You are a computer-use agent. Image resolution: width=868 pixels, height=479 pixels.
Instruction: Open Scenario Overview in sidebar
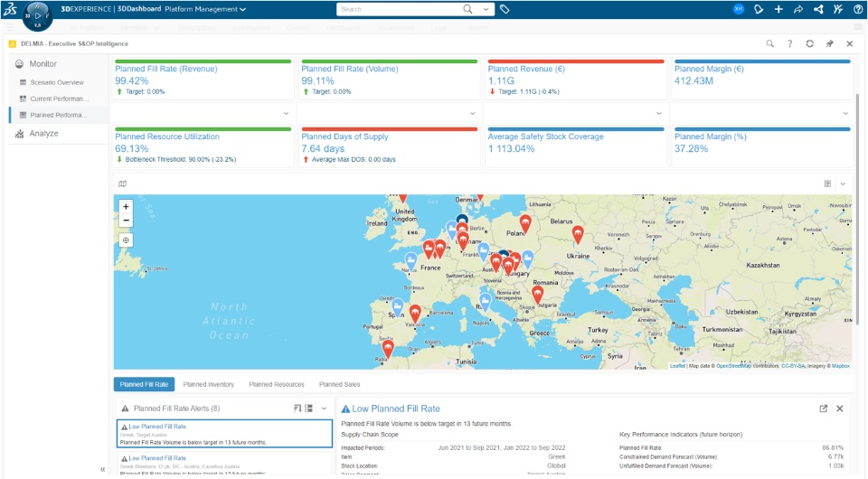(56, 82)
